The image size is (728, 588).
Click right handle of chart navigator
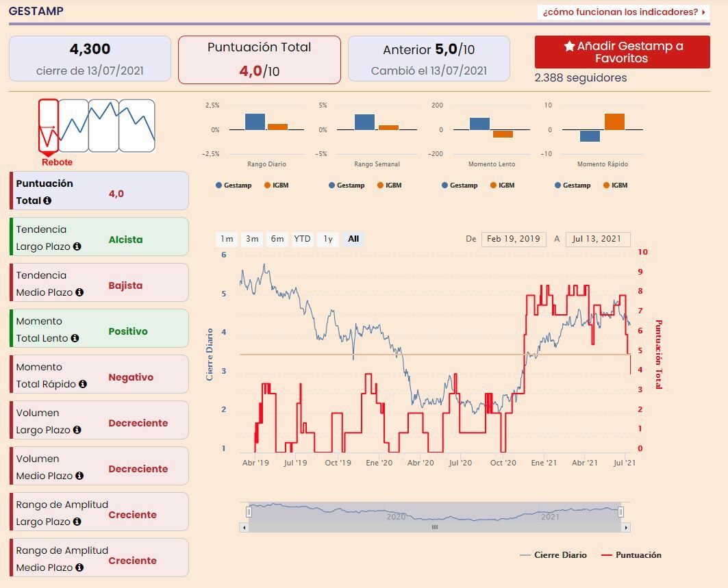click(x=620, y=512)
